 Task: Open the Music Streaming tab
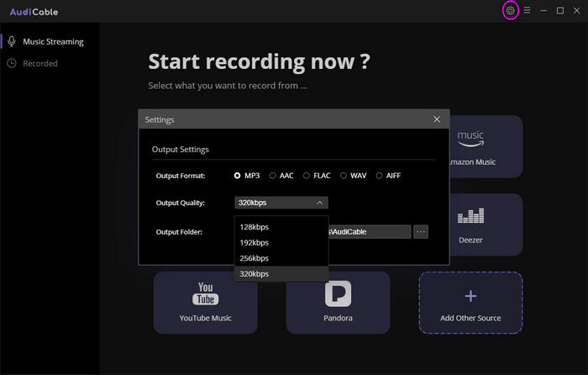[52, 41]
